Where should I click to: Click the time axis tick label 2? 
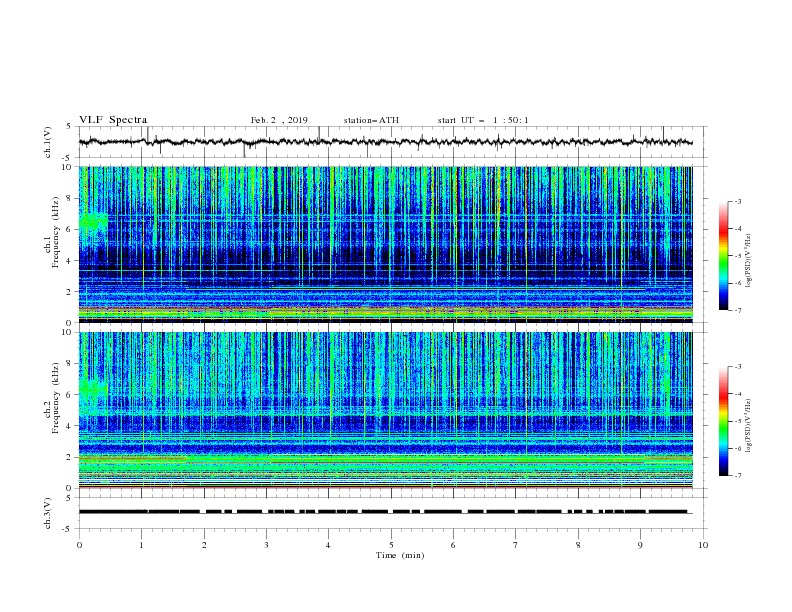[x=204, y=545]
